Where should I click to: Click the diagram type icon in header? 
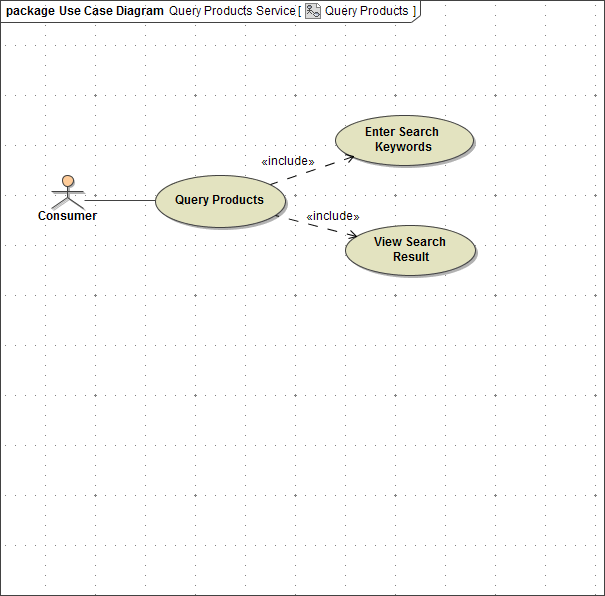(x=313, y=11)
